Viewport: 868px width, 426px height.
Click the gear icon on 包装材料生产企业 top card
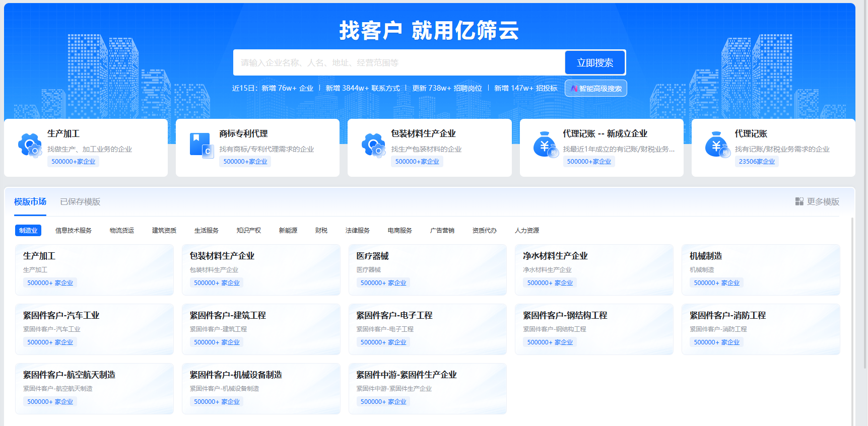coord(374,146)
